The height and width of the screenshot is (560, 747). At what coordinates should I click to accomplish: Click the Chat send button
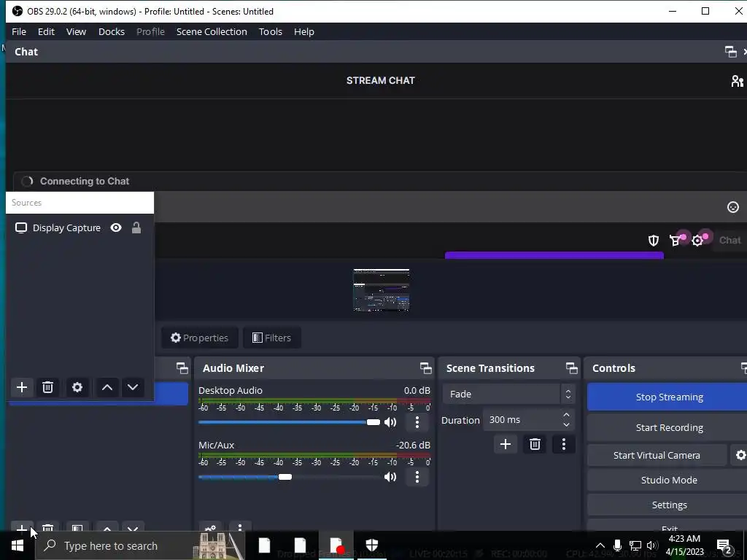[729, 241]
